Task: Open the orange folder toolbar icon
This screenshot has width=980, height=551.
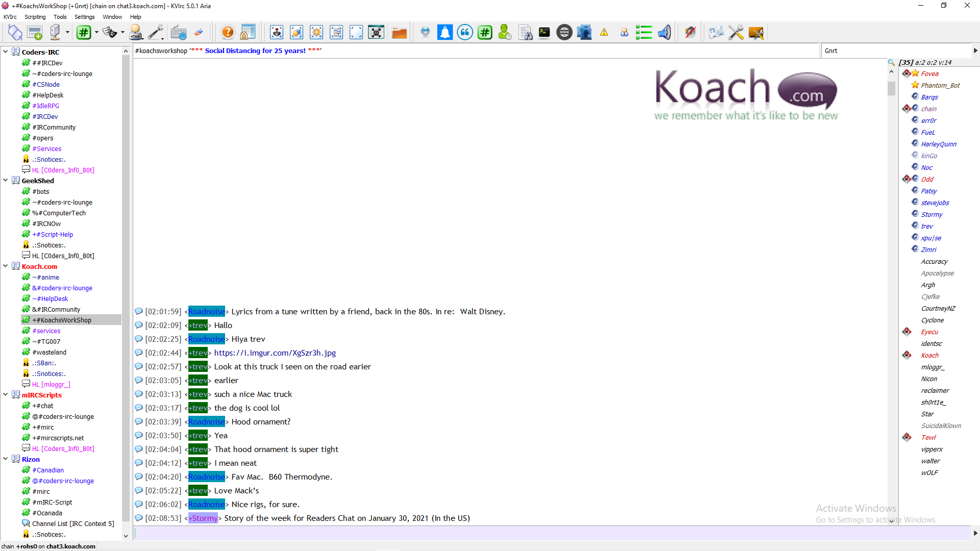Action: (399, 33)
